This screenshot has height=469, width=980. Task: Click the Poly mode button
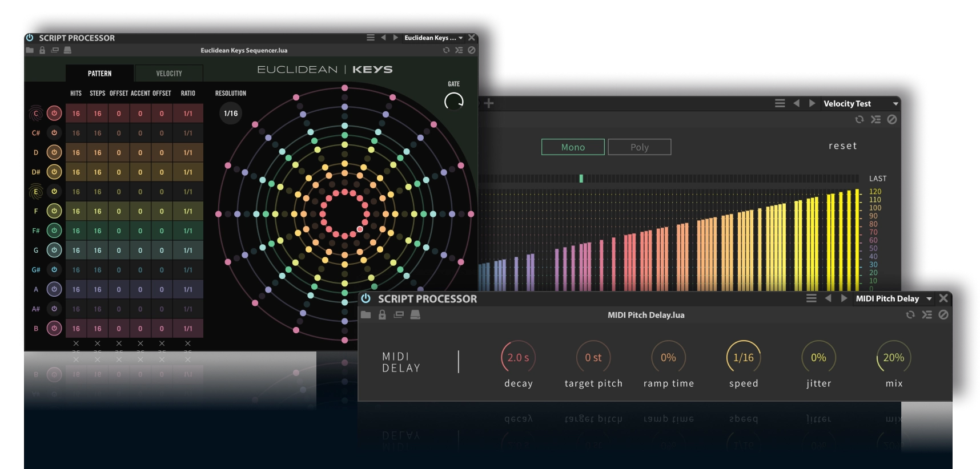[639, 147]
